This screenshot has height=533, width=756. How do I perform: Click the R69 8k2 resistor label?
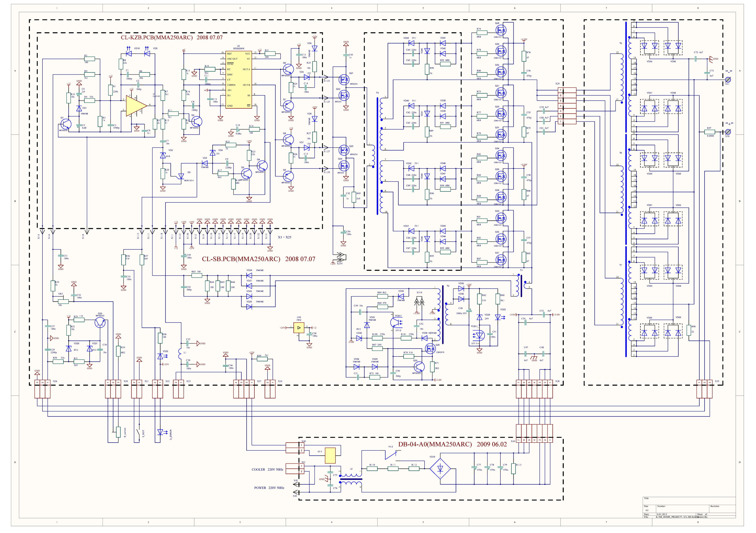tap(382, 293)
